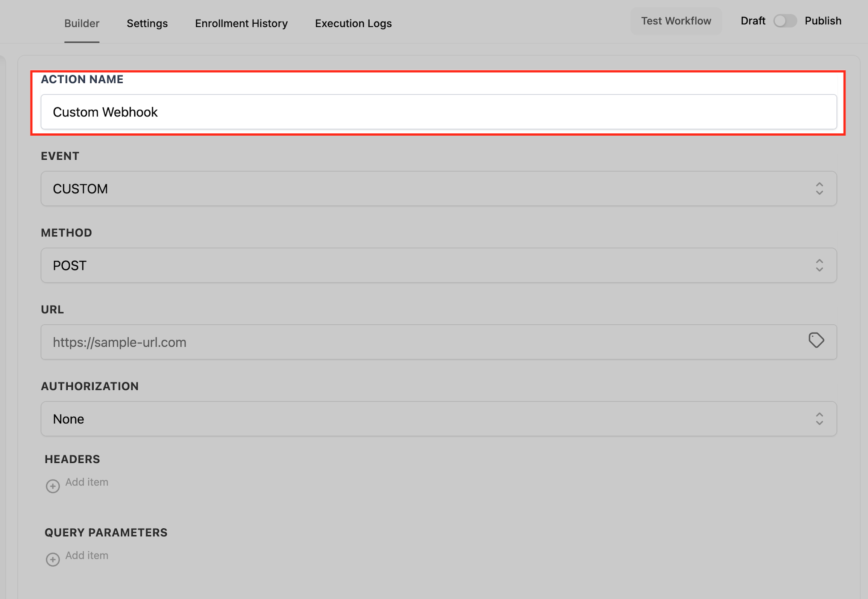Click the Event dropdown chevron arrows
The height and width of the screenshot is (599, 868).
click(819, 189)
